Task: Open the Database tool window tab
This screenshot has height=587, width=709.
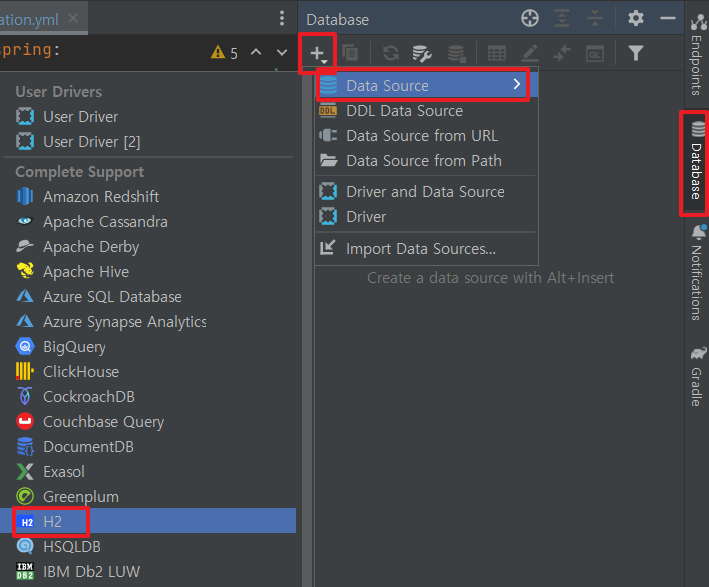Action: pos(697,162)
